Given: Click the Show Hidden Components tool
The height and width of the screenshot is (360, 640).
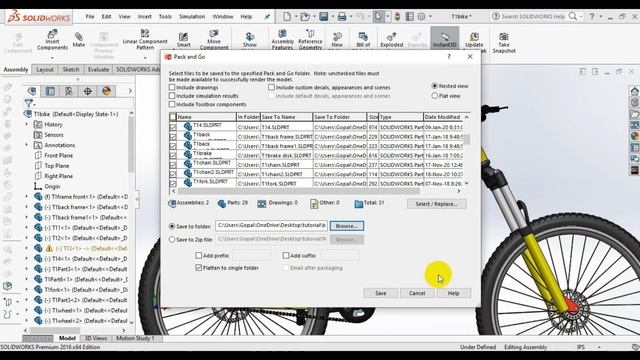Looking at the screenshot, I should (250, 40).
